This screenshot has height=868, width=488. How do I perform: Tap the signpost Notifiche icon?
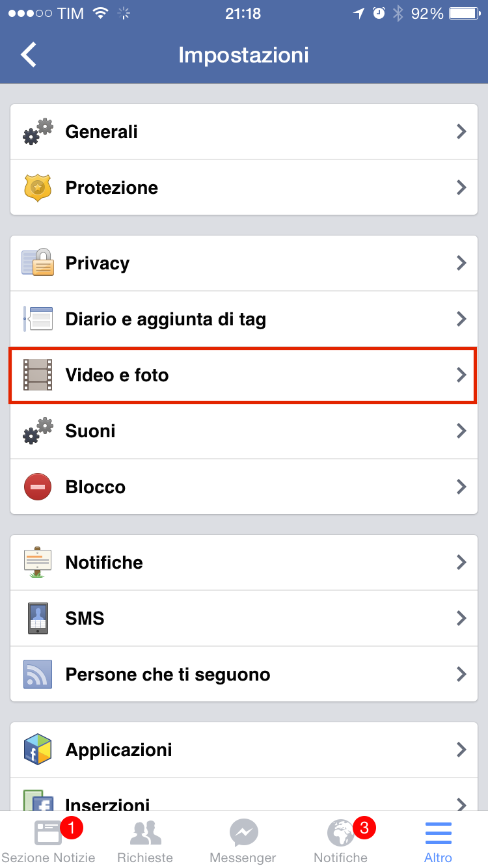coord(38,562)
